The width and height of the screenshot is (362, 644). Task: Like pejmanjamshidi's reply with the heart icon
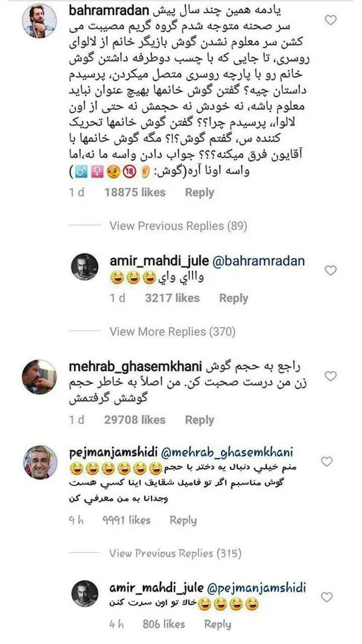326,462
